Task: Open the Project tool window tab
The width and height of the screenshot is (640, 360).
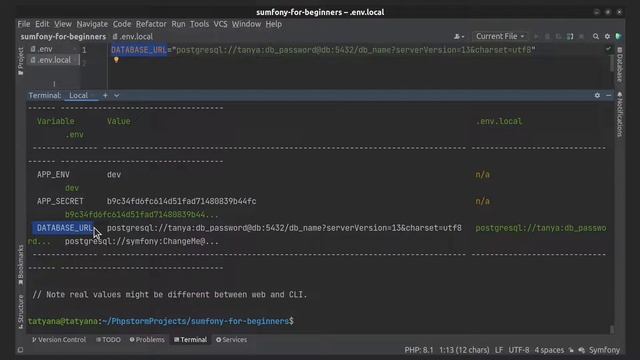Action: (x=21, y=61)
